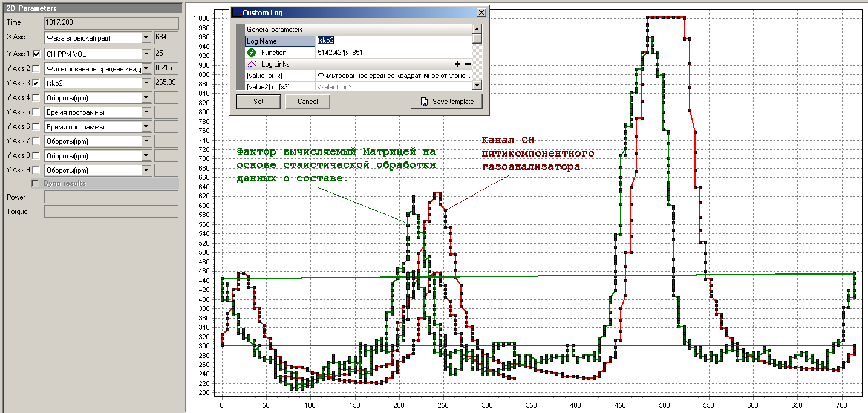Enable the Y Axis 2 checkbox

(x=36, y=68)
